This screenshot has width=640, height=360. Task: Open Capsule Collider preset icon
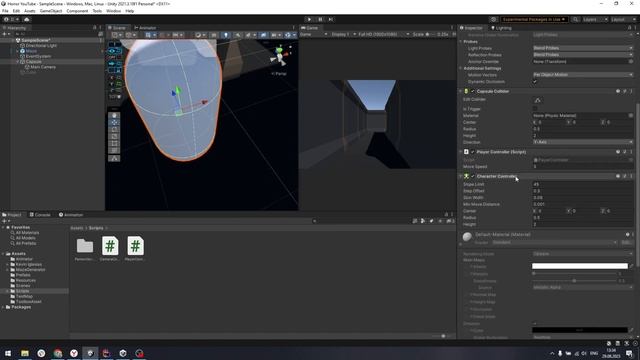click(624, 91)
